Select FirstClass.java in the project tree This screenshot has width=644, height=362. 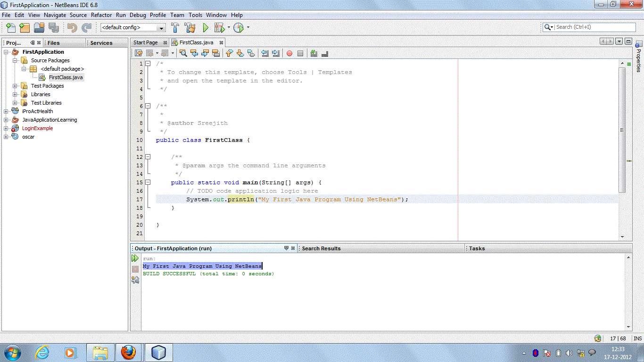tap(66, 77)
